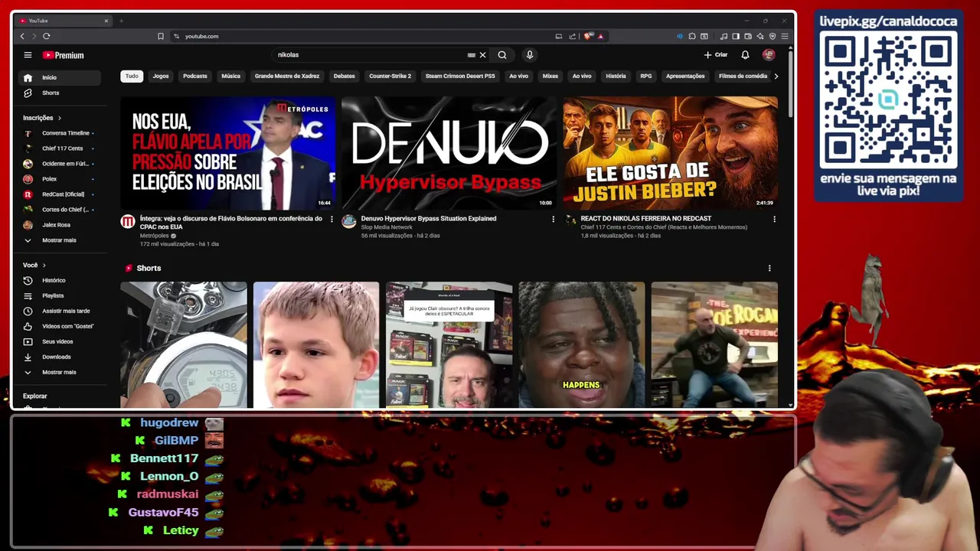Open Jalex Rosa subscription
Screen dimensions: 980x551
point(60,225)
